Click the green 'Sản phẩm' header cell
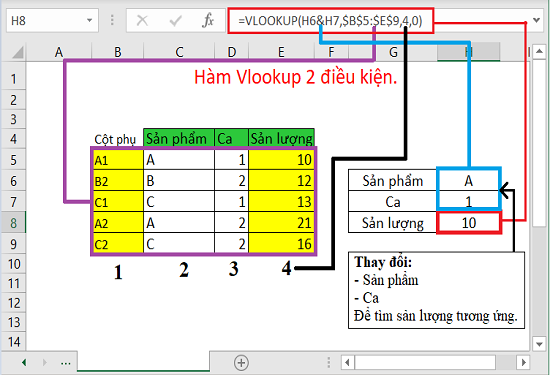This screenshot has height=375, width=550. point(179,138)
